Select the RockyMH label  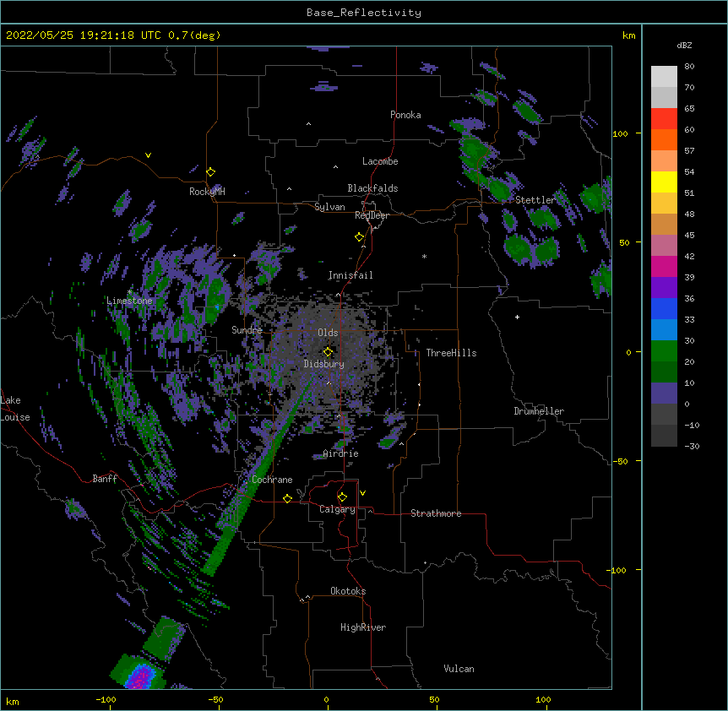click(x=207, y=192)
